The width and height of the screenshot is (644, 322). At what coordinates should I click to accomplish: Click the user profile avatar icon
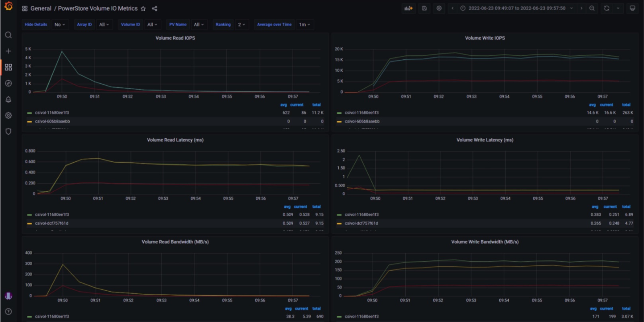click(8, 296)
